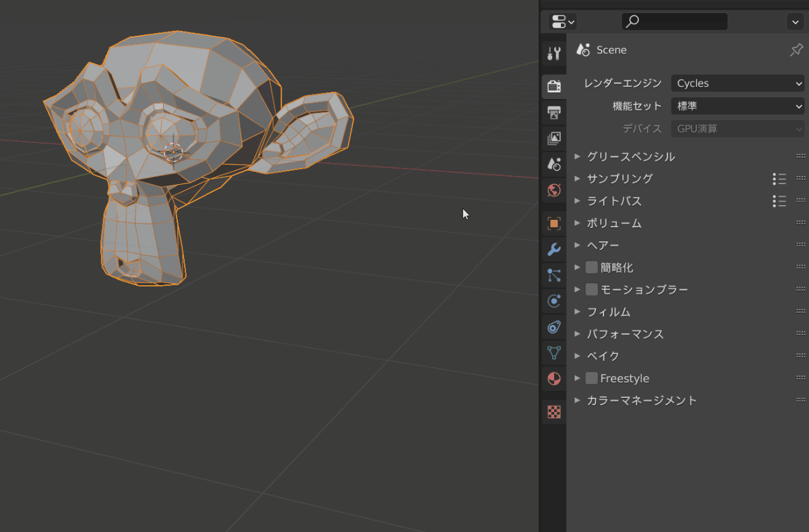Click the Scene name label text

[x=611, y=50]
